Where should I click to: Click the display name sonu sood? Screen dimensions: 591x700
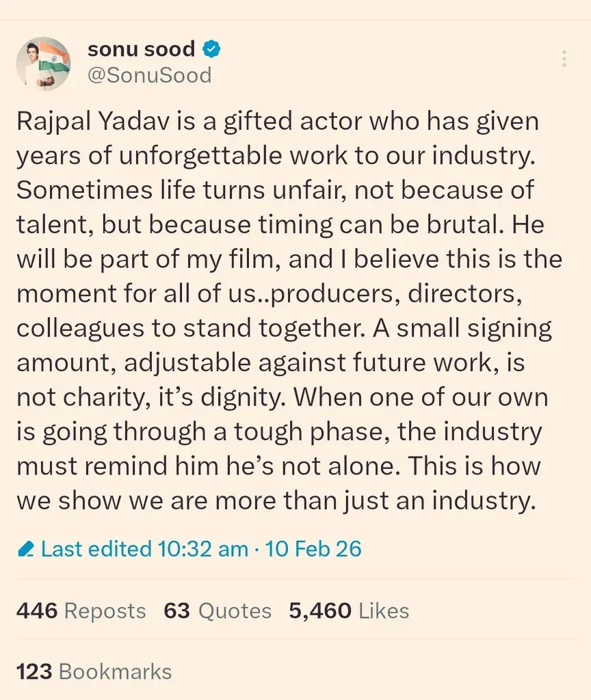click(142, 49)
